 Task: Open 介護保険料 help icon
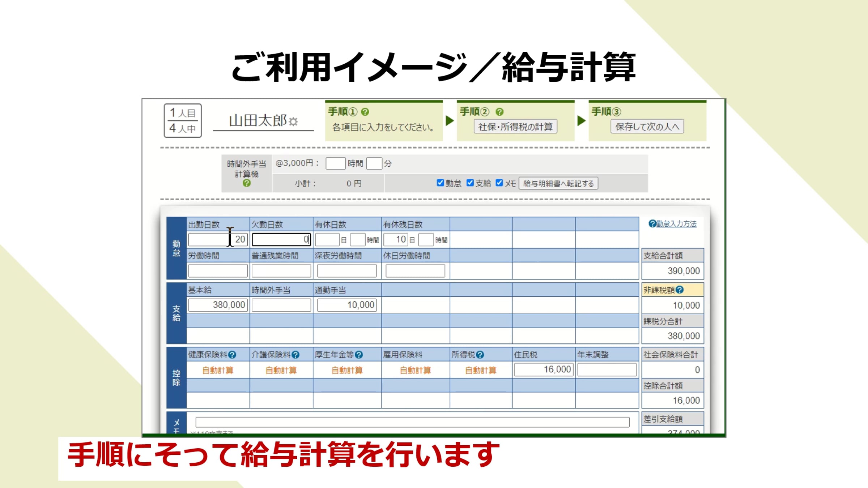295,355
